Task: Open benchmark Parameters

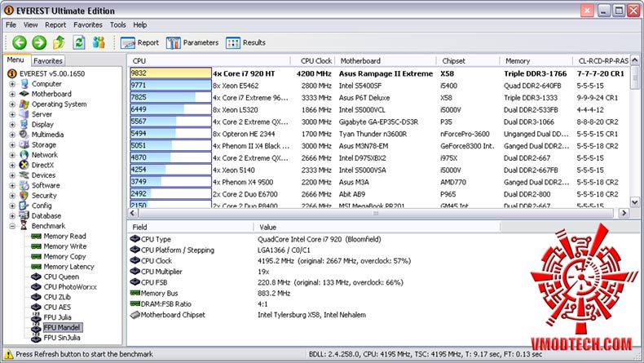Action: (x=192, y=42)
